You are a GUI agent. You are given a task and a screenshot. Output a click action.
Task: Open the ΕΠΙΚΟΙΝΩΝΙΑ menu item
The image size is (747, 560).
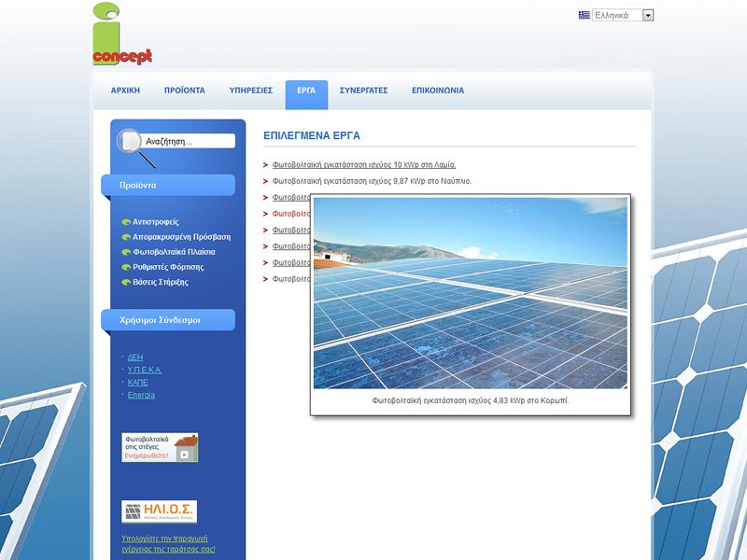point(438,91)
